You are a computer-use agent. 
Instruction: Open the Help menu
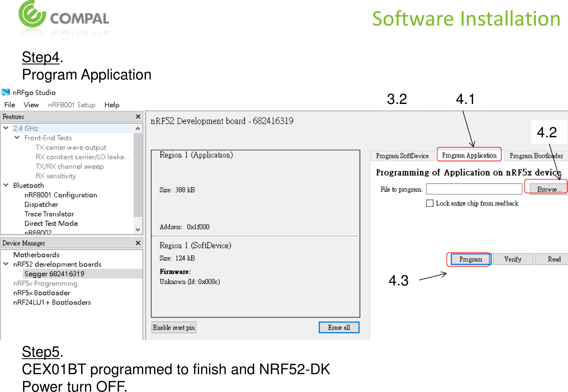coord(112,105)
